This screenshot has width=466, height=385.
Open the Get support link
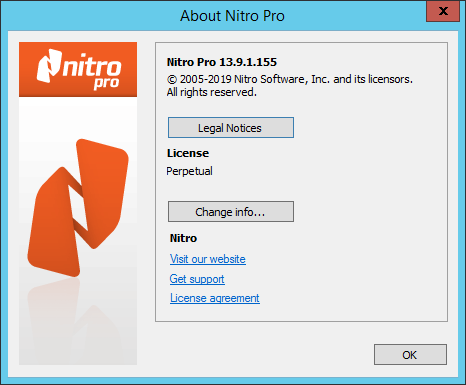(x=197, y=279)
